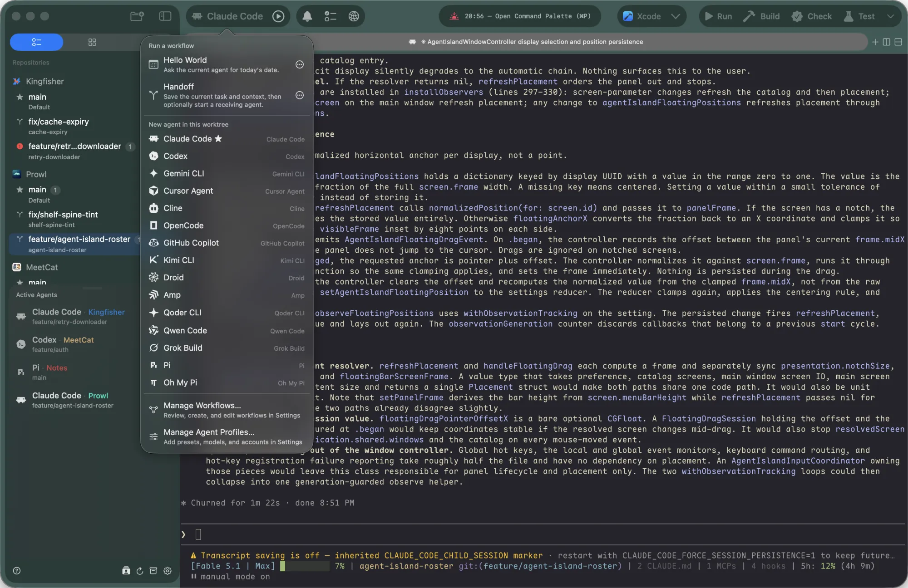Viewport: 908px width, 588px height.
Task: Click the globe browser icon
Action: tap(354, 16)
